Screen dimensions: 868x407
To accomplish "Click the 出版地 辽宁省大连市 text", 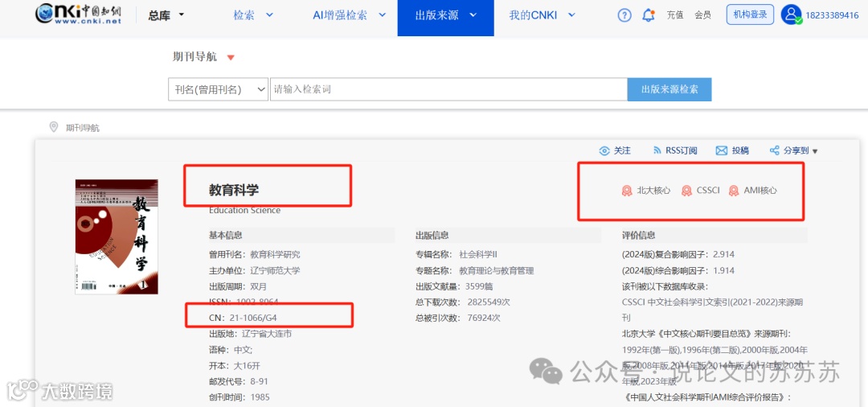I will tap(250, 334).
